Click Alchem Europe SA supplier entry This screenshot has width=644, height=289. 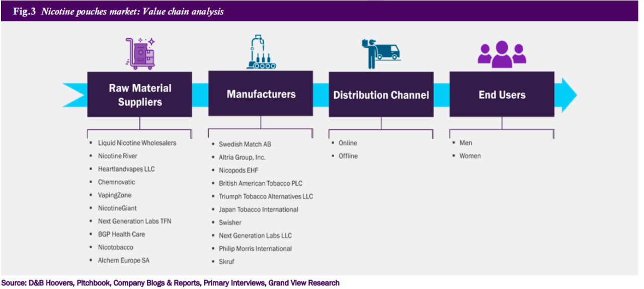pyautogui.click(x=123, y=260)
